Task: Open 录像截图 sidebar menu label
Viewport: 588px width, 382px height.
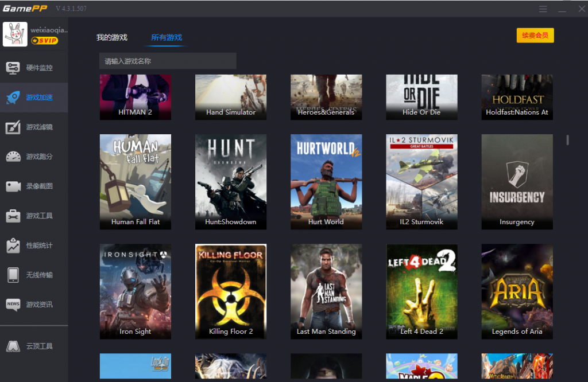Action: (40, 186)
